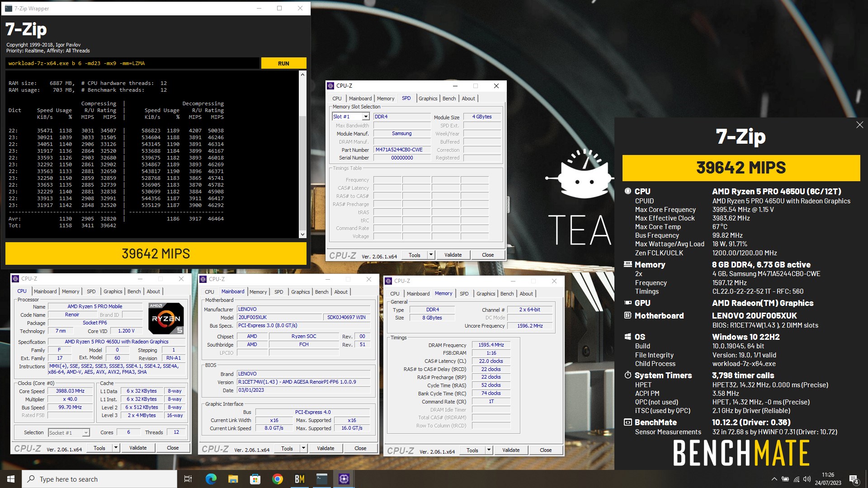Open Memory tab in SPD window
The image size is (868, 488).
[x=386, y=99]
